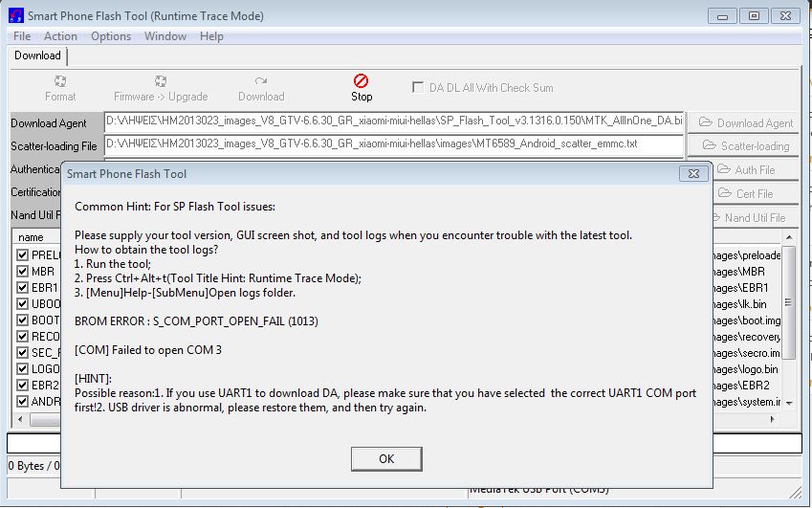Viewport: 812px width, 508px height.
Task: Uncheck the SEC_RO partition checkbox
Action: (22, 353)
